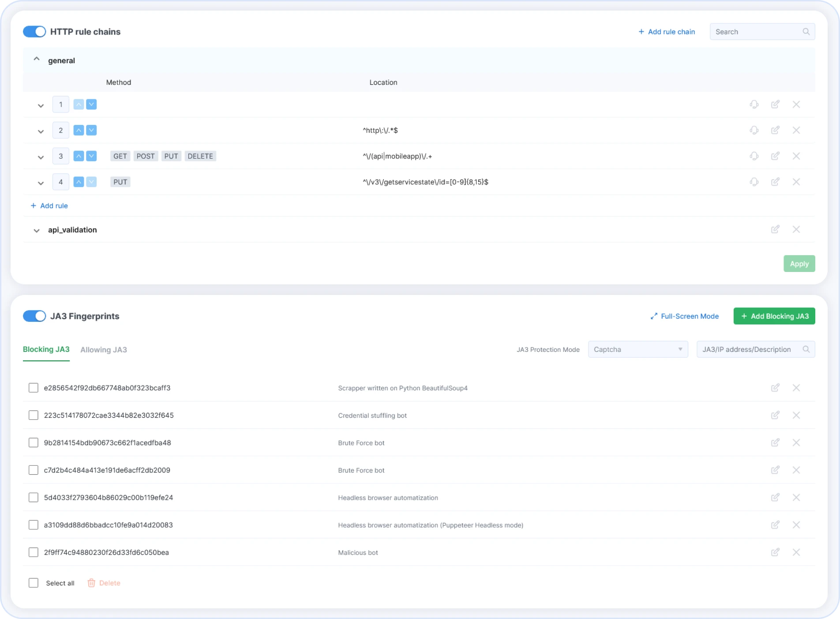
Task: Toggle HTTP rule chains switch
Action: coord(34,32)
